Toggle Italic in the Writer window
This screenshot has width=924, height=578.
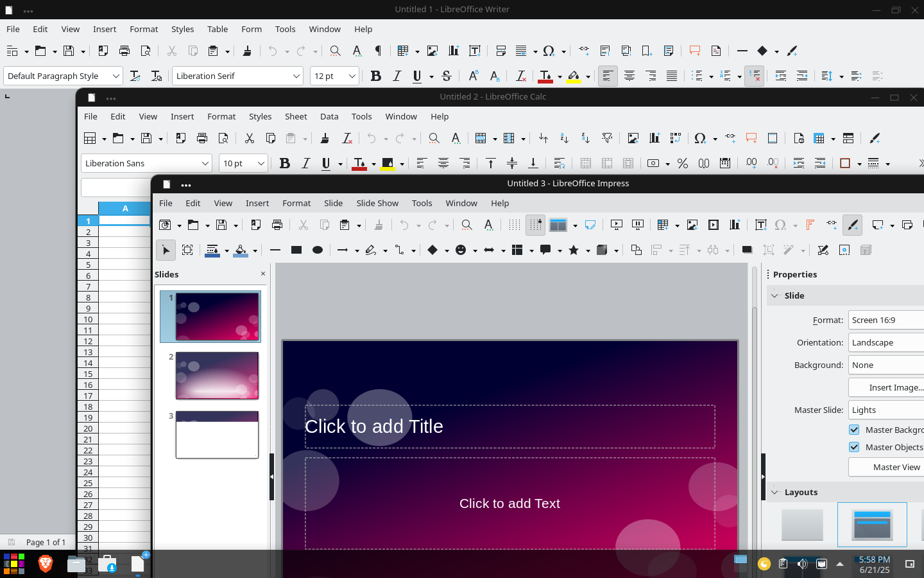tap(397, 76)
